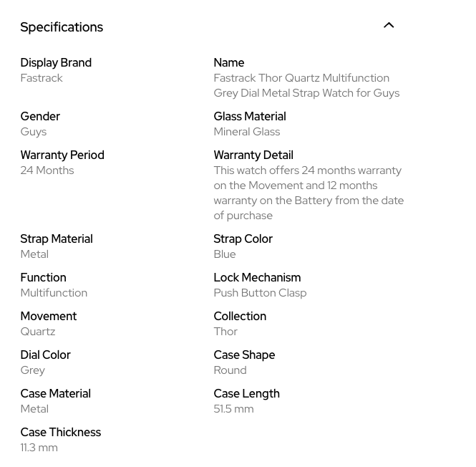This screenshot has height=467, width=476.
Task: Collapse the Specifications section chevron
Action: click(389, 26)
